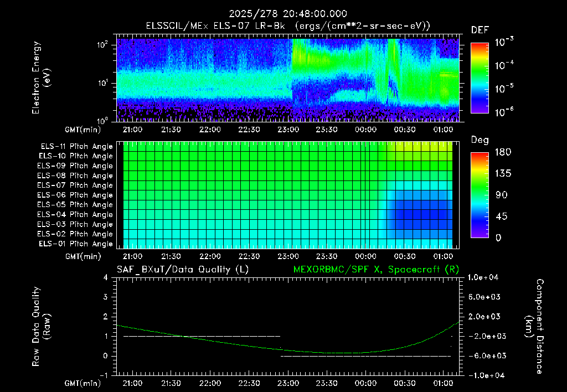The image size is (567, 392).
Task: Click the DEF legend label
Action: click(480, 30)
